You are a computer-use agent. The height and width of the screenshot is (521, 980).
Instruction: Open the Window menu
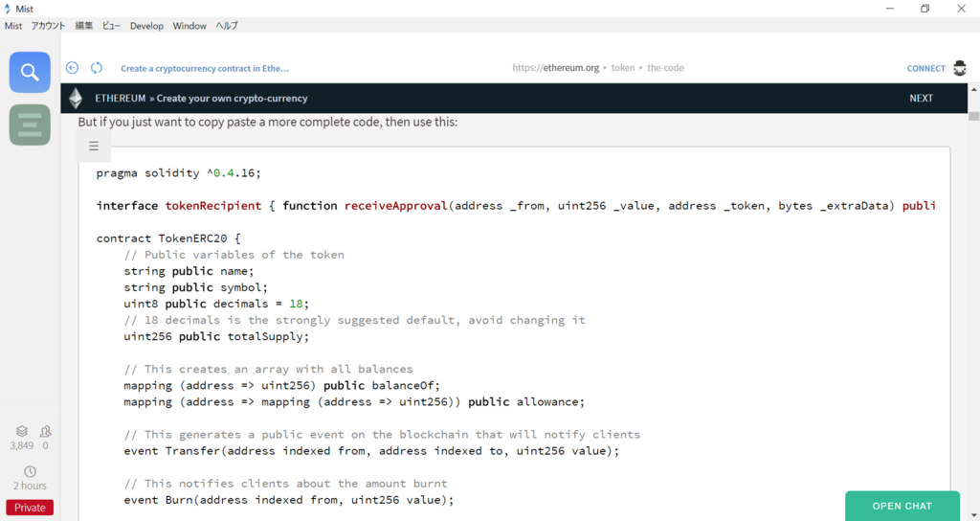(x=189, y=26)
